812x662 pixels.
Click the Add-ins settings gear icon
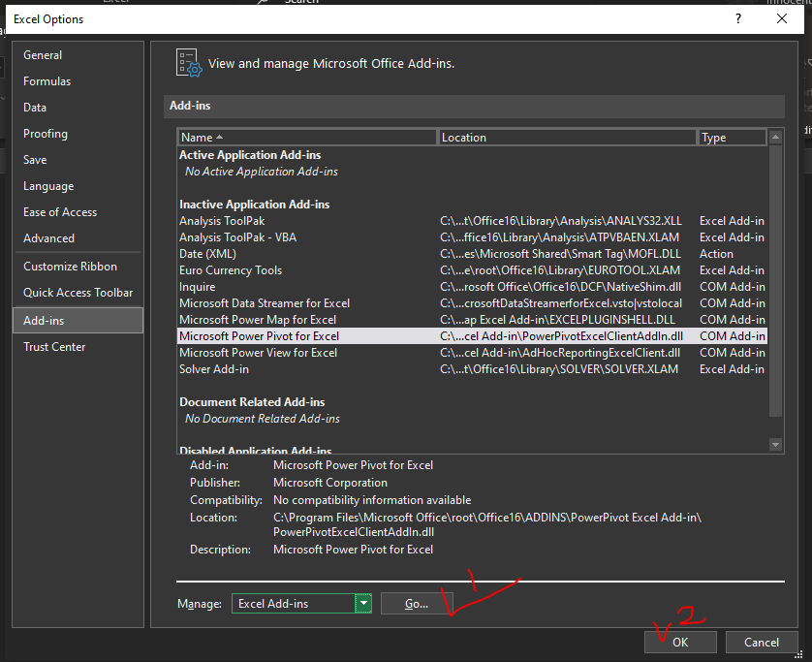(x=189, y=63)
